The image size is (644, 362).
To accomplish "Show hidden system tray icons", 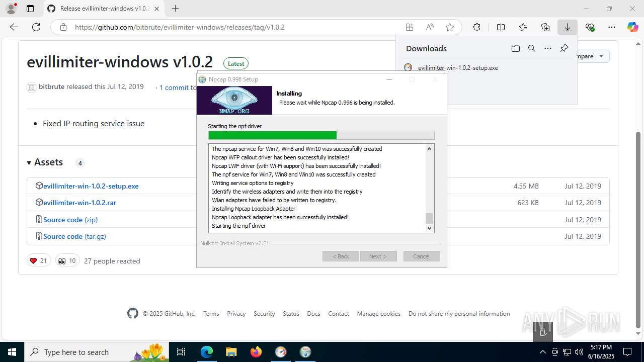I will pos(542,352).
